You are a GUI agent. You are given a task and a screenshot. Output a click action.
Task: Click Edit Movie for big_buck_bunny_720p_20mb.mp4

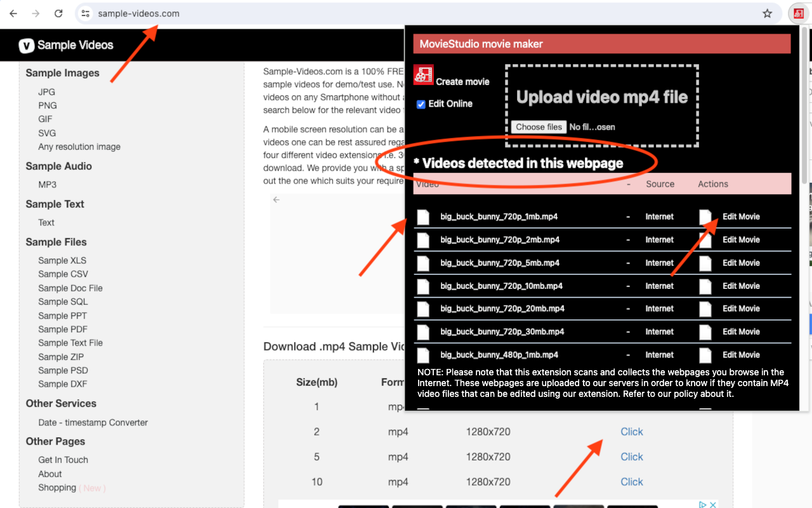741,309
